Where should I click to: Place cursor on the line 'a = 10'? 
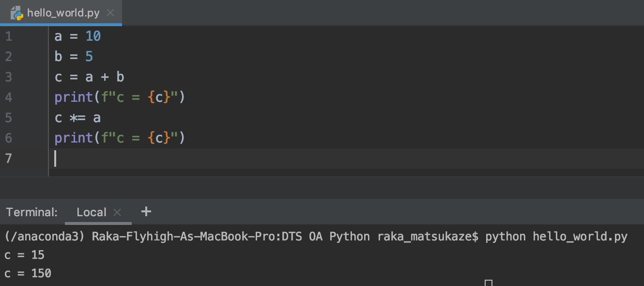pos(77,36)
